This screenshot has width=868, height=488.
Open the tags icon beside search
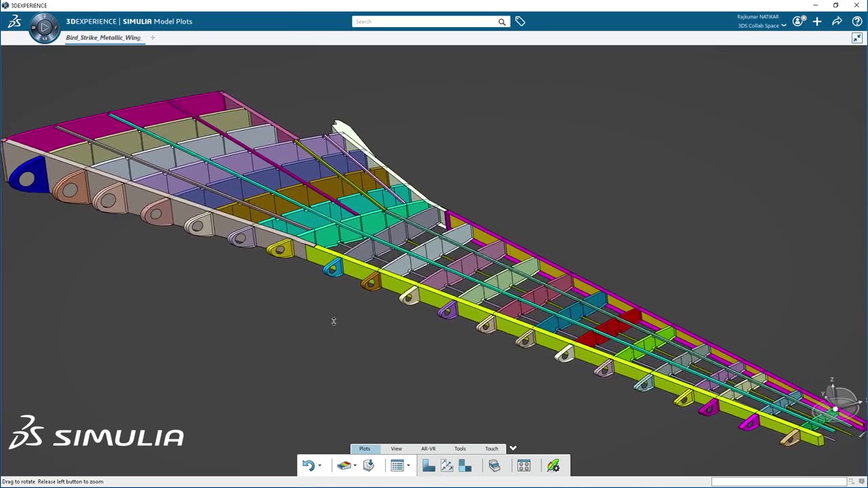click(x=520, y=22)
